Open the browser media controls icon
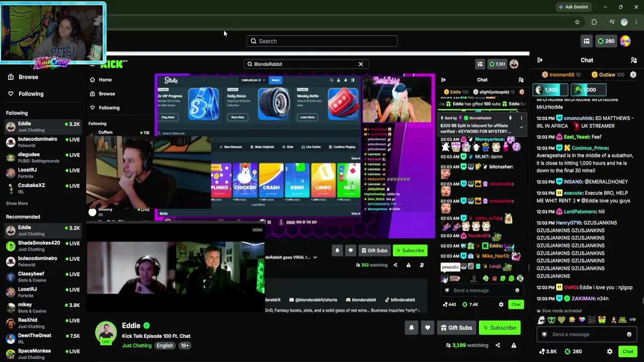This screenshot has width=644, height=362. pyautogui.click(x=612, y=22)
